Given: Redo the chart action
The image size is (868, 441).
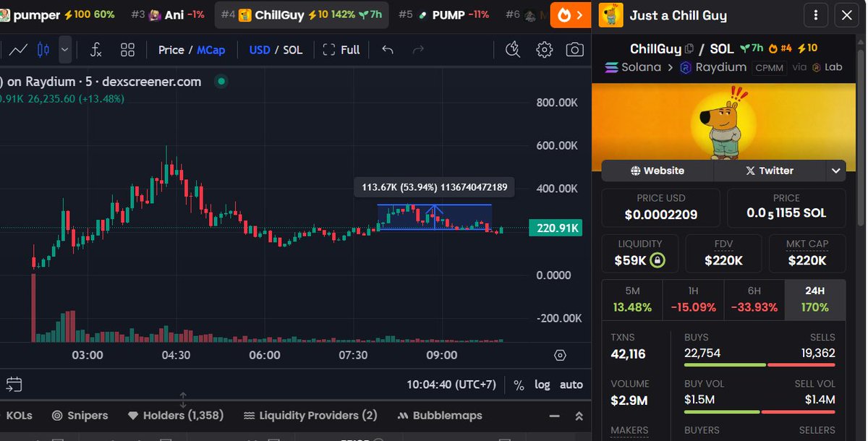Looking at the screenshot, I should (418, 50).
